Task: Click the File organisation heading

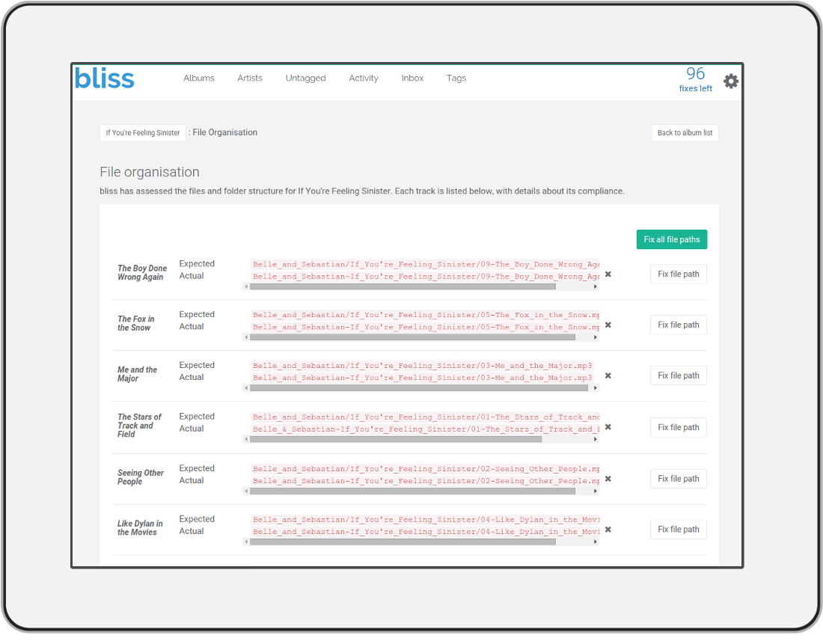Action: point(150,172)
